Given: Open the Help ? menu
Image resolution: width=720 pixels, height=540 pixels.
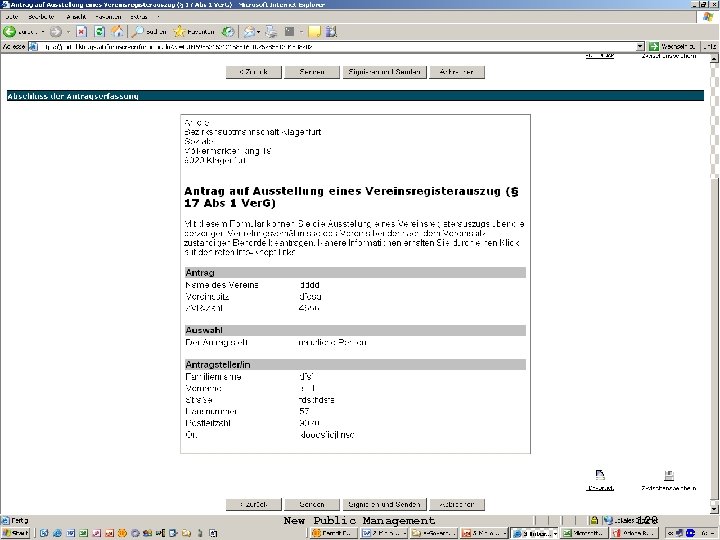Looking at the screenshot, I should tap(158, 17).
